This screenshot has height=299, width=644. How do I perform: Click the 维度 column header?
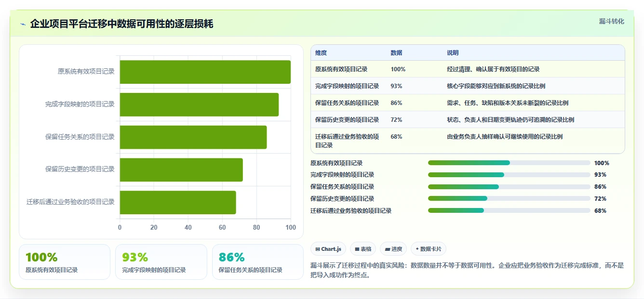click(321, 53)
